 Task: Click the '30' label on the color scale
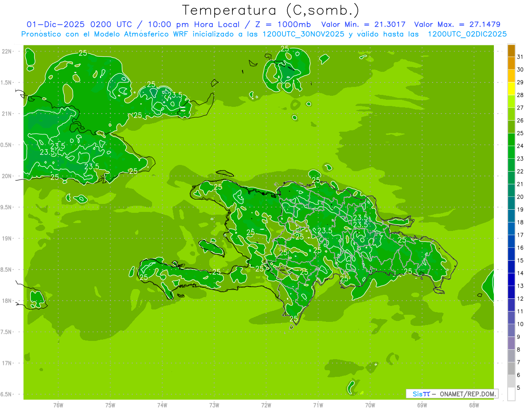click(x=520, y=70)
